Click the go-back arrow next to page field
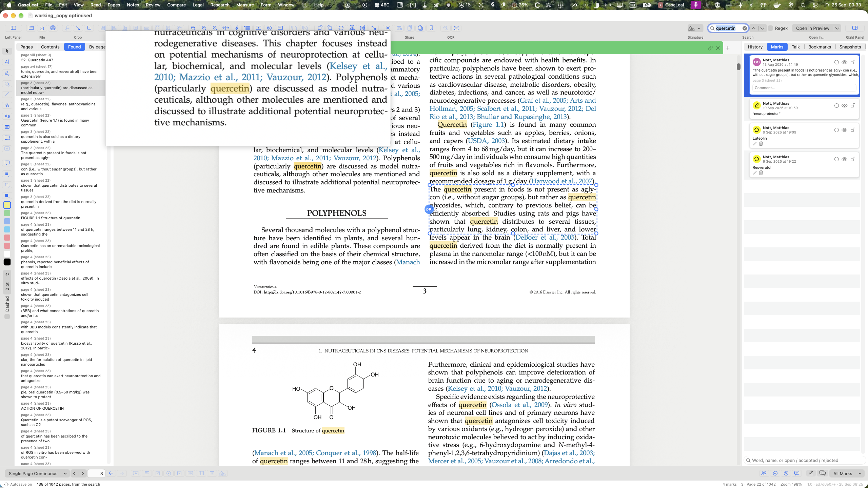Viewport: 868px width, 488px height. 111,473
